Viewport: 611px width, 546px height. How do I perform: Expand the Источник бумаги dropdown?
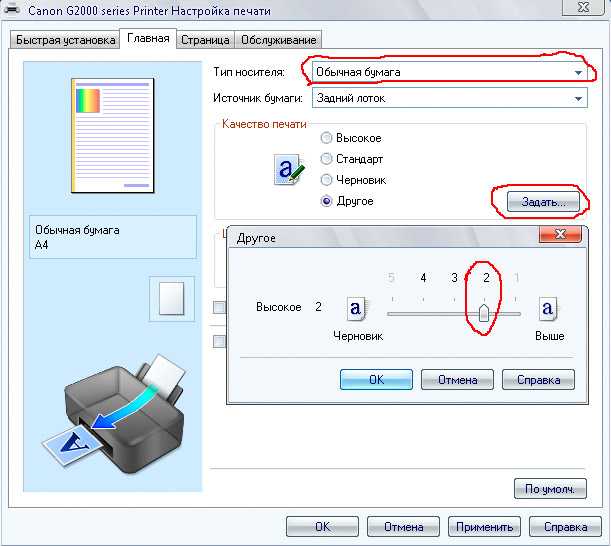pyautogui.click(x=449, y=98)
